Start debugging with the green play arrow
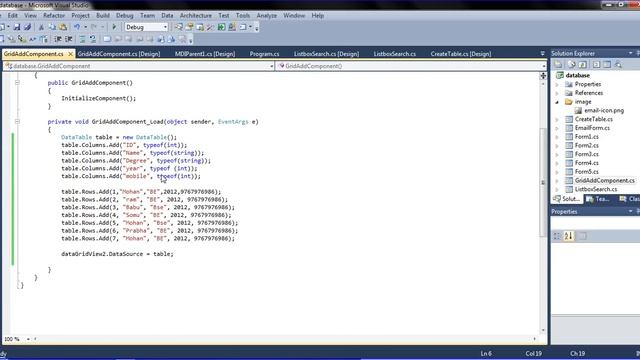 [114, 27]
